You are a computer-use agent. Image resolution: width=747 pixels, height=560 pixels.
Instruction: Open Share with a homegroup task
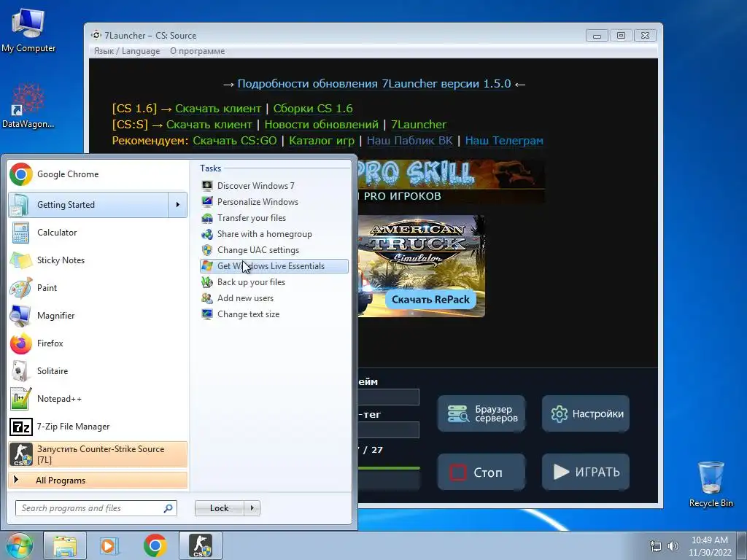coord(274,234)
